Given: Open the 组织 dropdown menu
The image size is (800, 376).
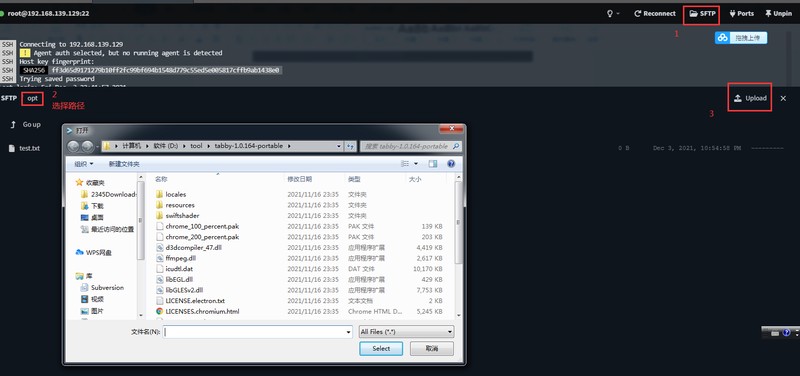Looking at the screenshot, I should point(84,164).
